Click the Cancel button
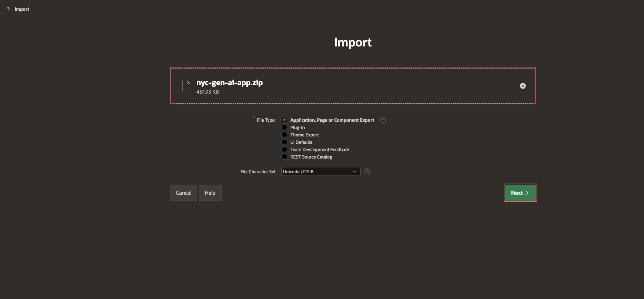644x299 pixels. (184, 193)
